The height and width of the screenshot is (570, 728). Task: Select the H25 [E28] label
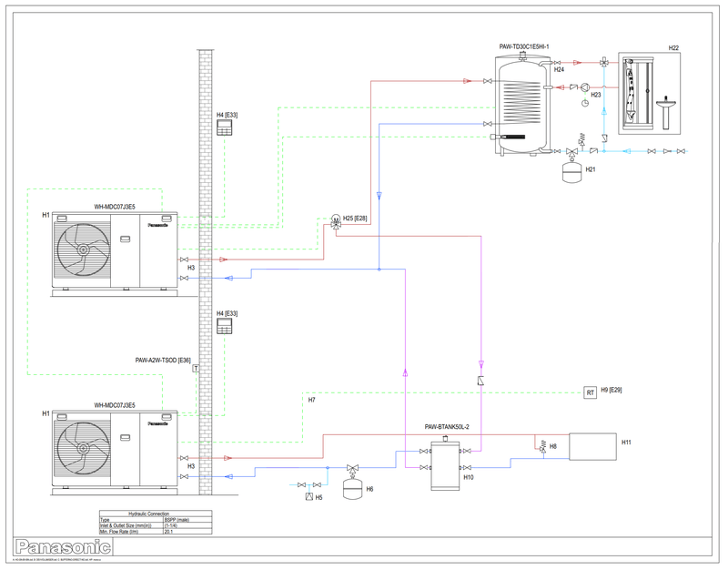point(355,218)
